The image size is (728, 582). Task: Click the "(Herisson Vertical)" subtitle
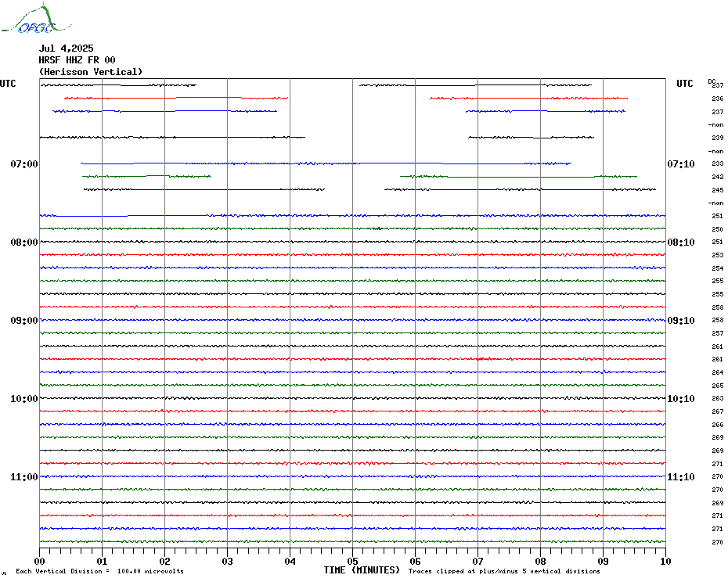click(x=91, y=72)
